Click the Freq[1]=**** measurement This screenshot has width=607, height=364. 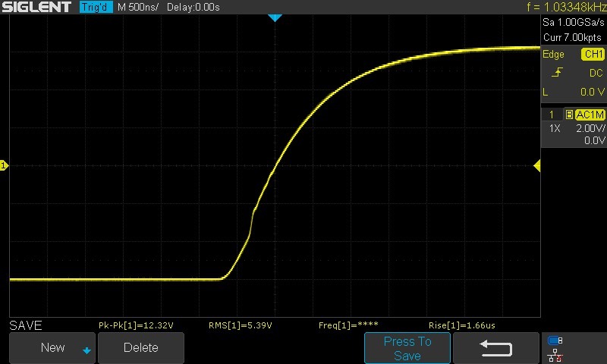348,325
